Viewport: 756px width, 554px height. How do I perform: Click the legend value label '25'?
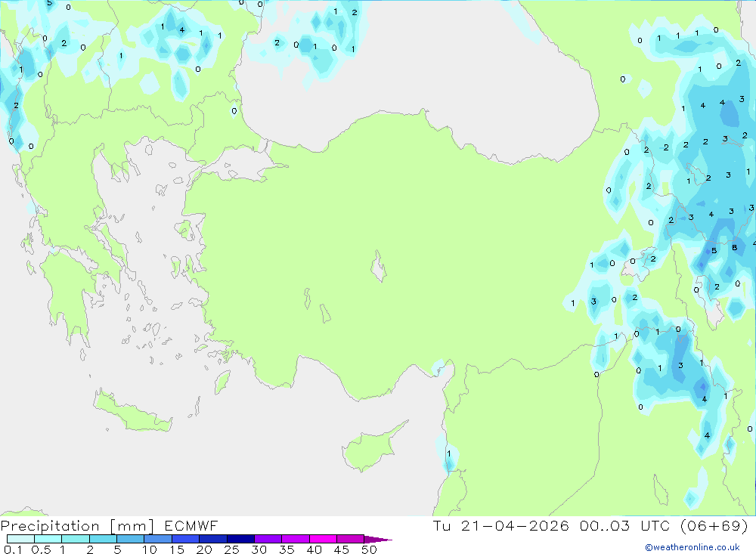(x=232, y=549)
